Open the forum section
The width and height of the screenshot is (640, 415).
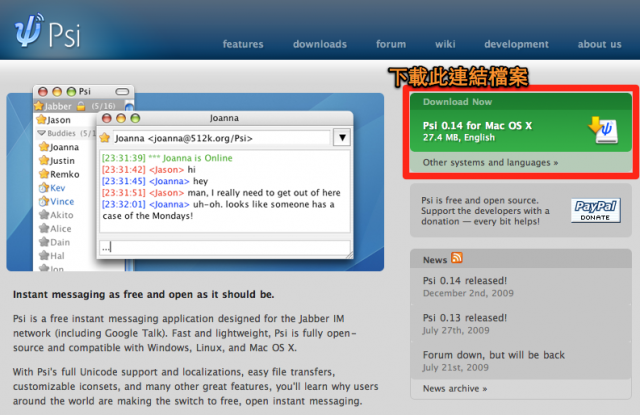[391, 44]
